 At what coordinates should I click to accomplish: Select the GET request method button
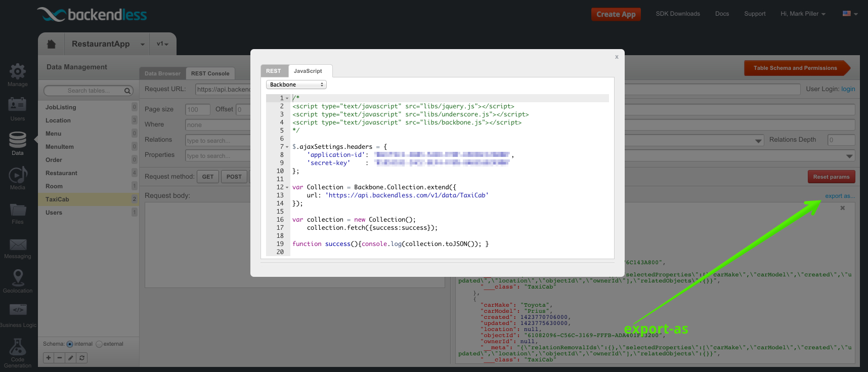click(208, 177)
